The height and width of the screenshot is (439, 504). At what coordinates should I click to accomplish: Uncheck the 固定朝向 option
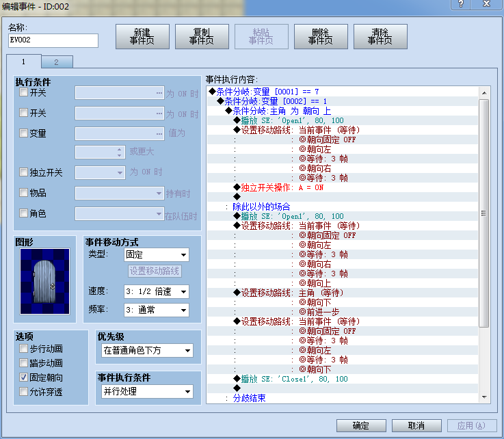tap(23, 377)
